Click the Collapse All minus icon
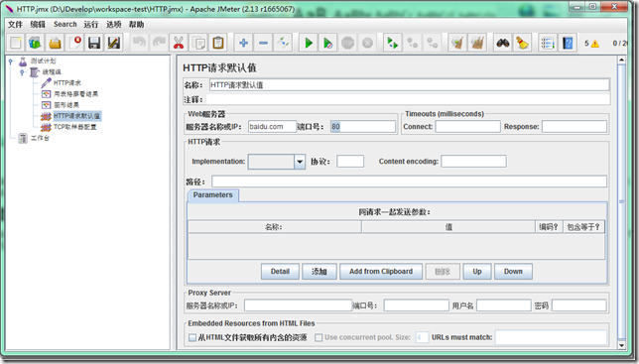639x364 pixels. [x=263, y=43]
